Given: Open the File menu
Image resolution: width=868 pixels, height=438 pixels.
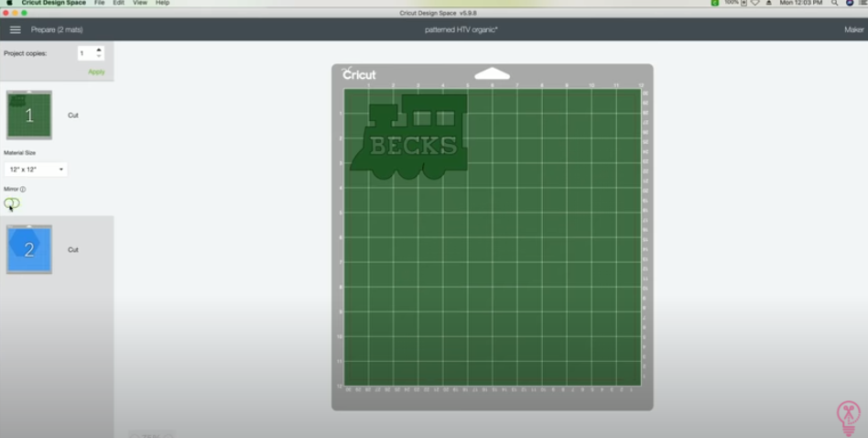Looking at the screenshot, I should coord(99,3).
